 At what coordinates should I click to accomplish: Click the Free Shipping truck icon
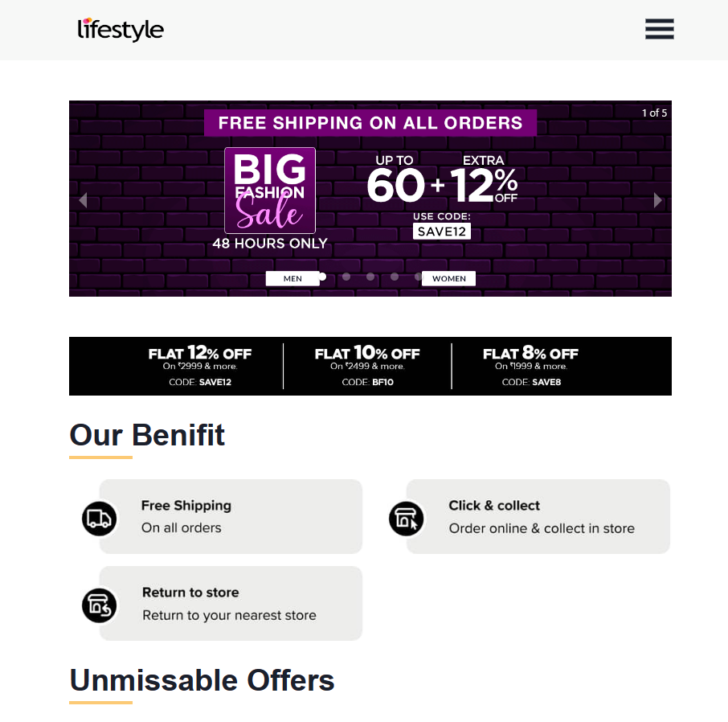100,519
